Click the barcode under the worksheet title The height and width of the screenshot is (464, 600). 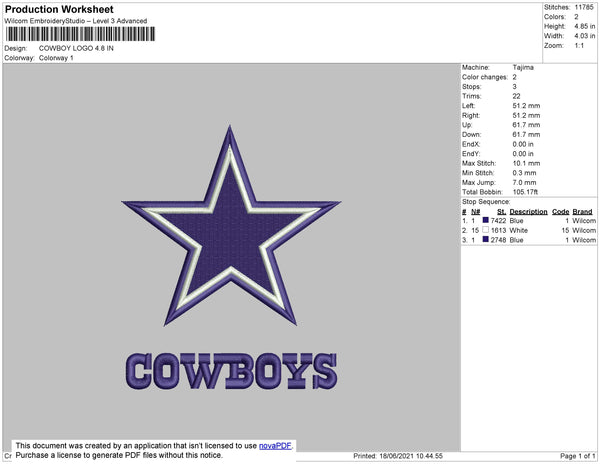(80, 34)
